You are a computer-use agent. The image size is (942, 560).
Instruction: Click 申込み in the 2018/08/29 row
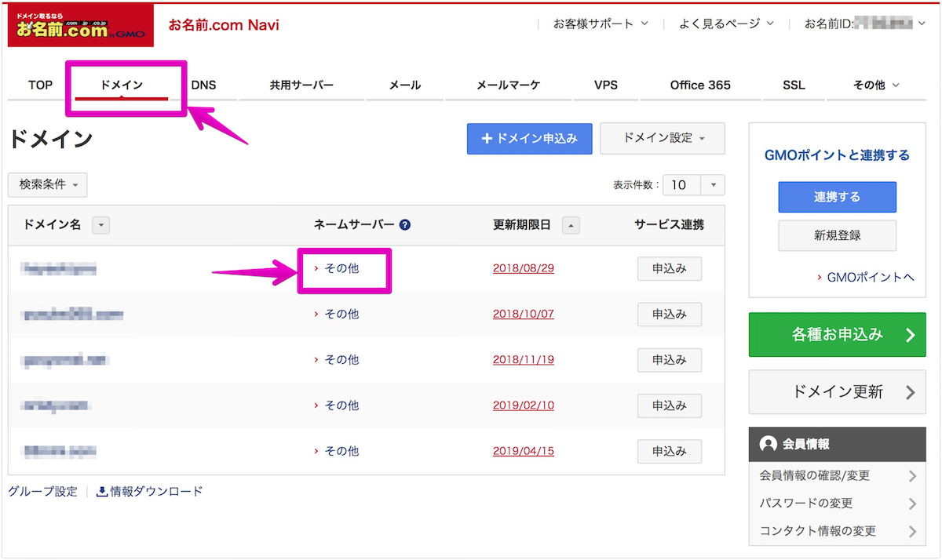pos(670,268)
